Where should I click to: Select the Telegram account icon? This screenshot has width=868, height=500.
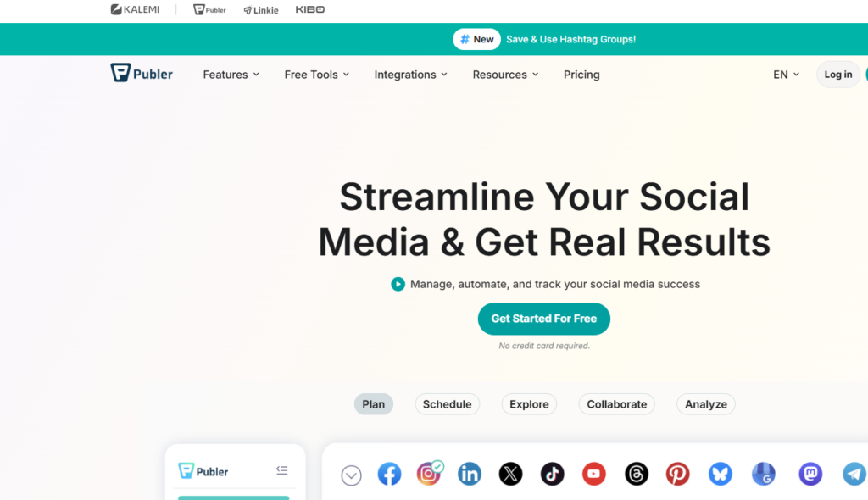tap(854, 474)
